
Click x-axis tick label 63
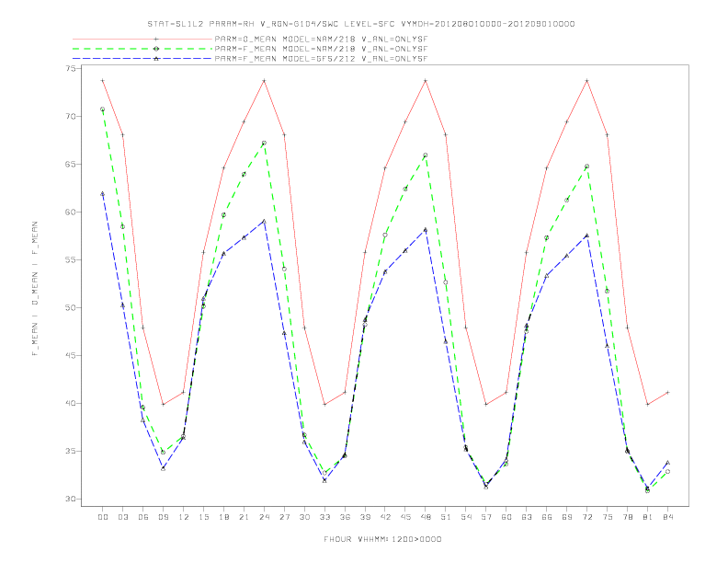(x=527, y=517)
